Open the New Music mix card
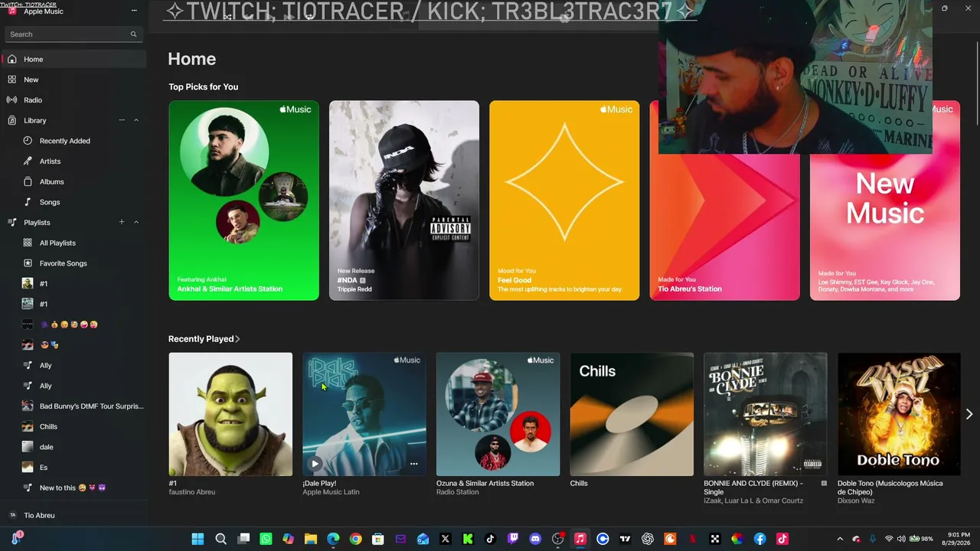The height and width of the screenshot is (551, 980). click(885, 227)
